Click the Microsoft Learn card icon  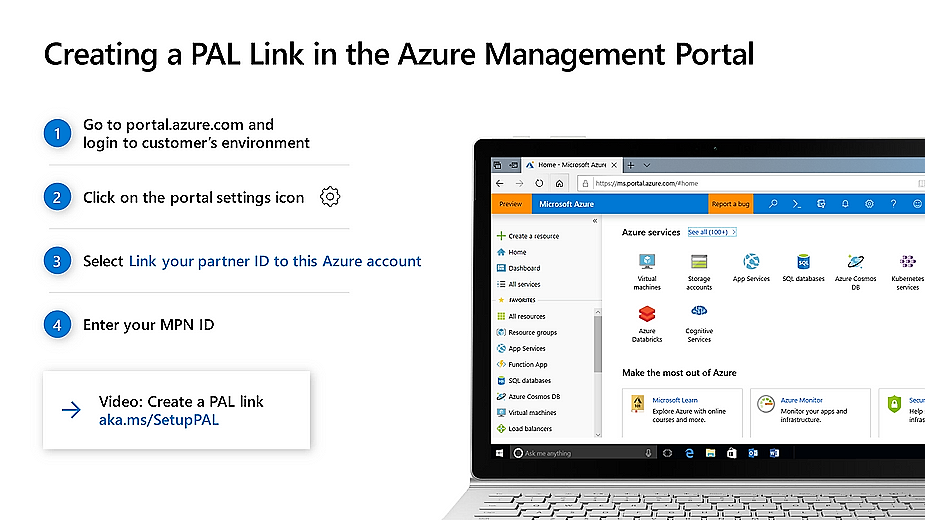637,404
